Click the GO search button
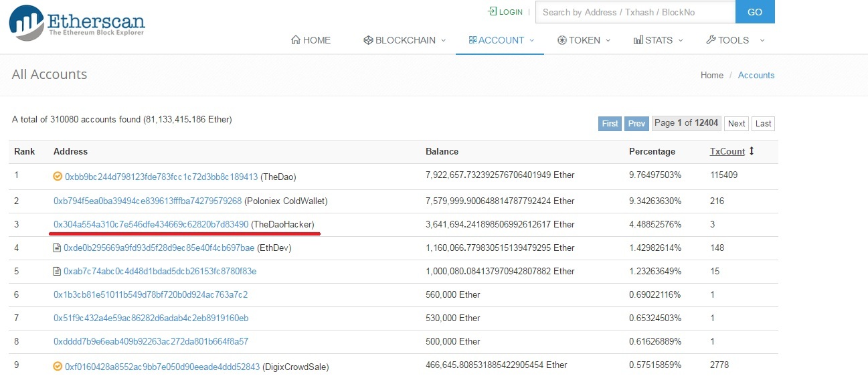Viewport: 868px width, 376px height. click(x=755, y=12)
